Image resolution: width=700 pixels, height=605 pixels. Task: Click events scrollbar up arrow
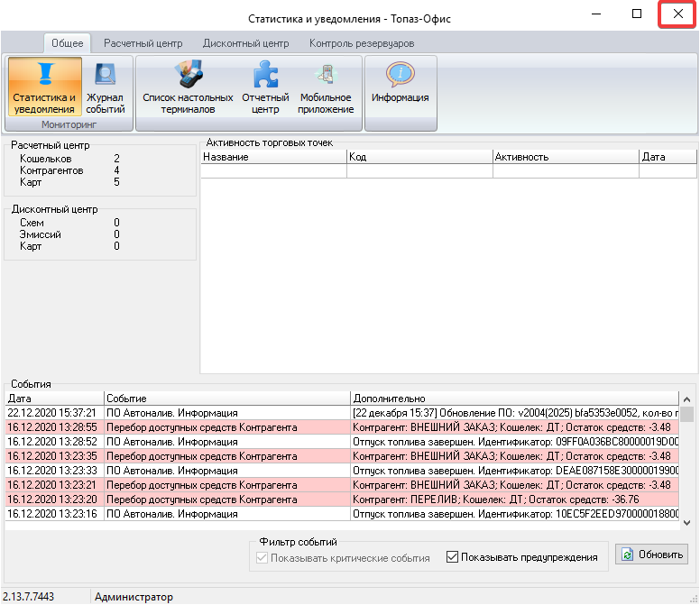coord(687,399)
